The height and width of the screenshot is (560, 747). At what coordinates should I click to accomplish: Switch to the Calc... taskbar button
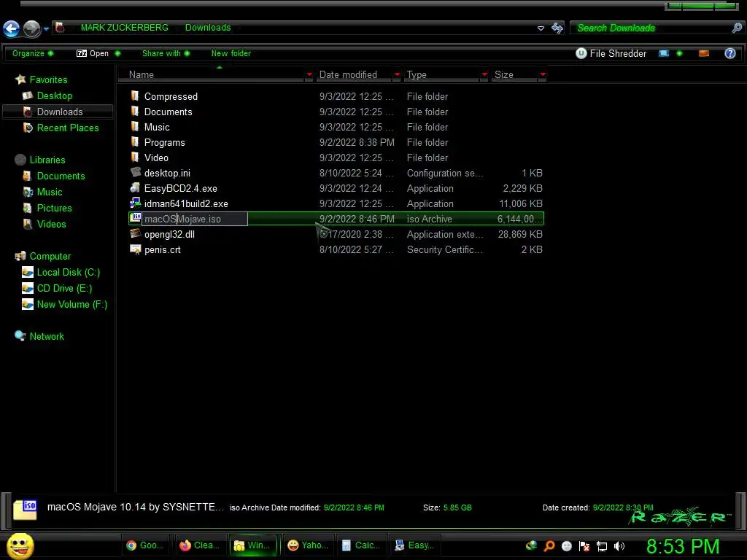pos(362,545)
